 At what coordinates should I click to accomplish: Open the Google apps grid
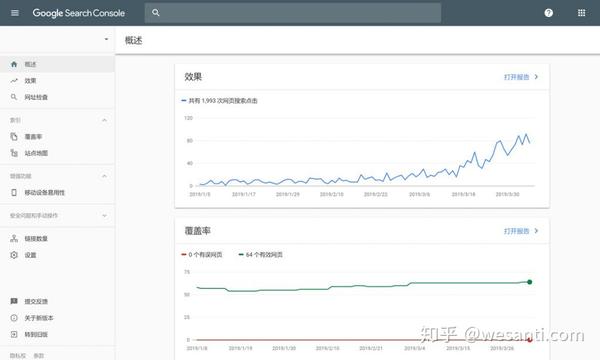tap(581, 13)
